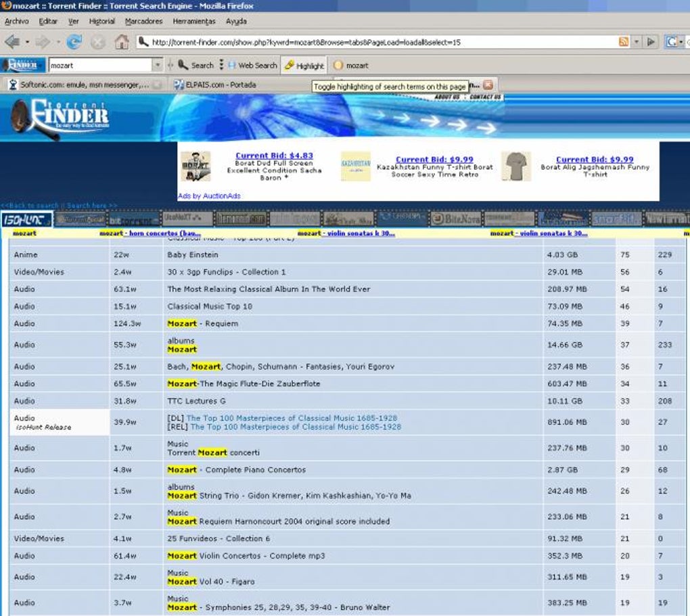Click the Google search engine icon

click(x=672, y=42)
